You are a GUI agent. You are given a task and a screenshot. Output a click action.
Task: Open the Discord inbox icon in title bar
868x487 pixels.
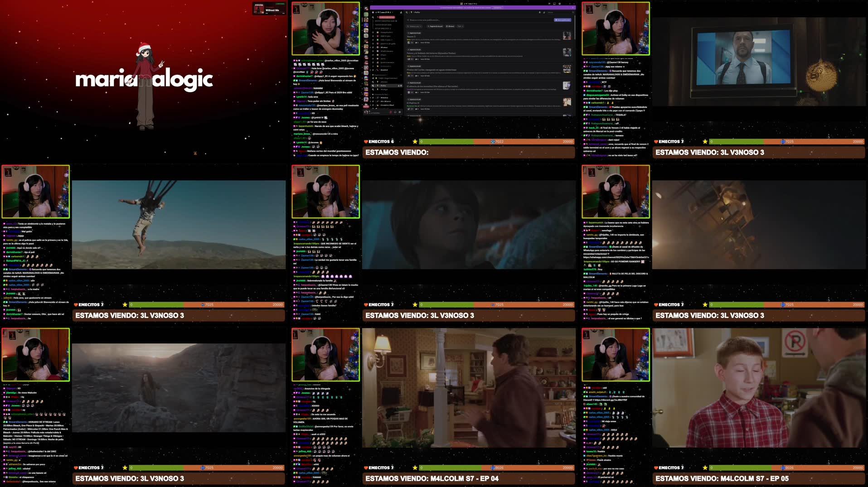(554, 4)
